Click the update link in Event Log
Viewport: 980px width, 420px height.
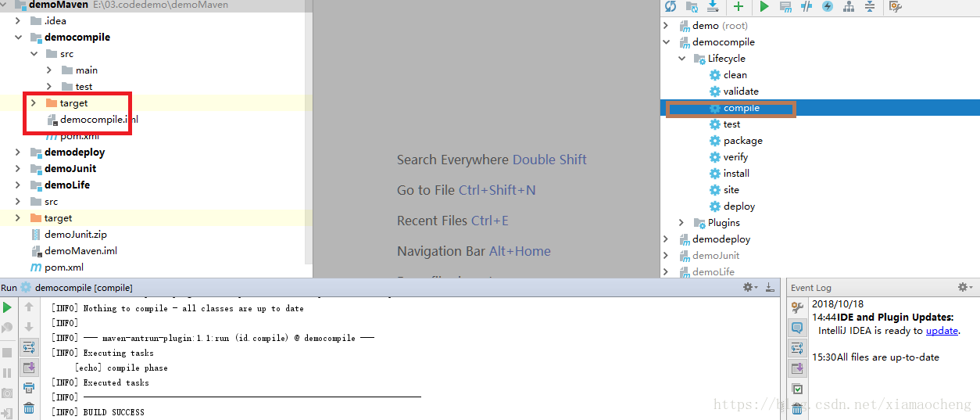[942, 331]
